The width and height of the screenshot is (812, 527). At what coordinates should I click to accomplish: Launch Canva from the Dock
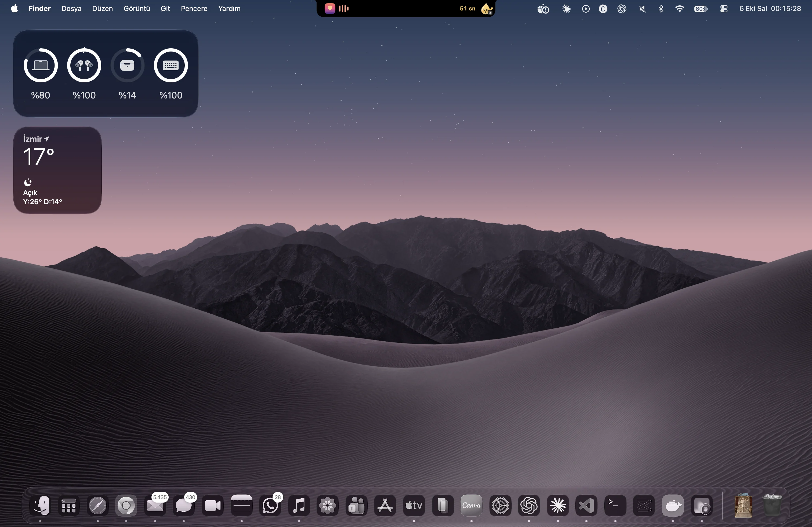(472, 505)
